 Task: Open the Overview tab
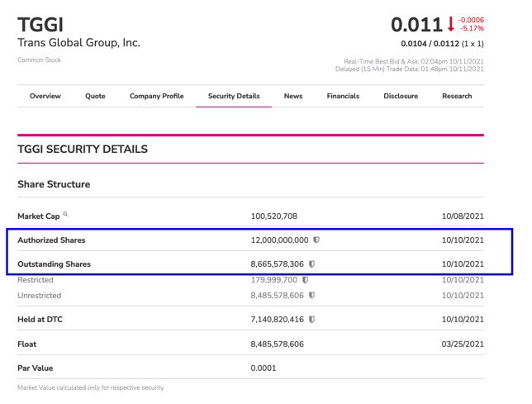coord(45,96)
